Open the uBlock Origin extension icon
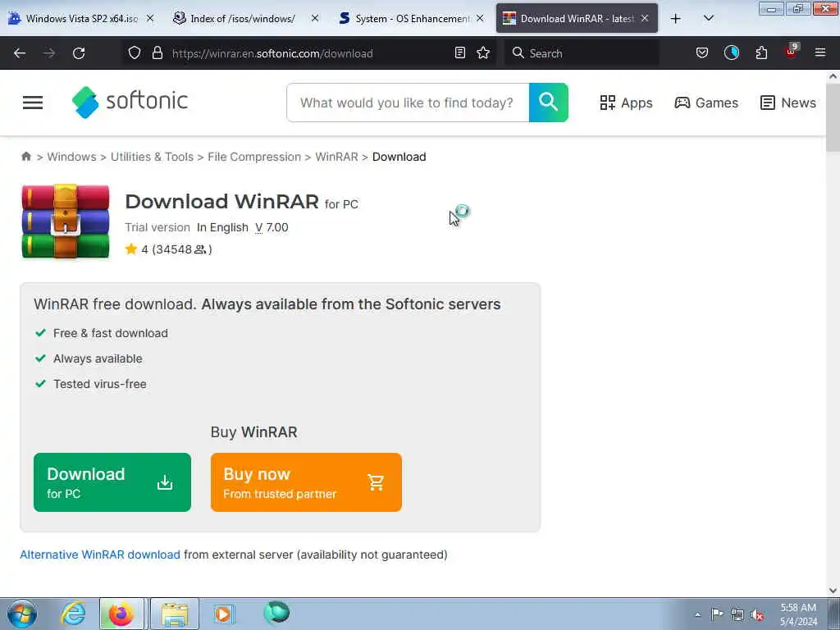The width and height of the screenshot is (840, 630). 792,52
